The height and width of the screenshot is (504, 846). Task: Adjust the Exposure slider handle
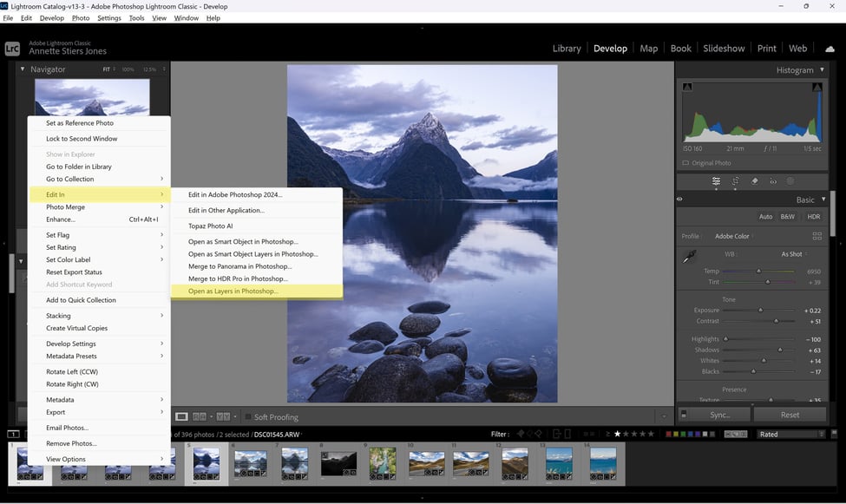pos(760,311)
